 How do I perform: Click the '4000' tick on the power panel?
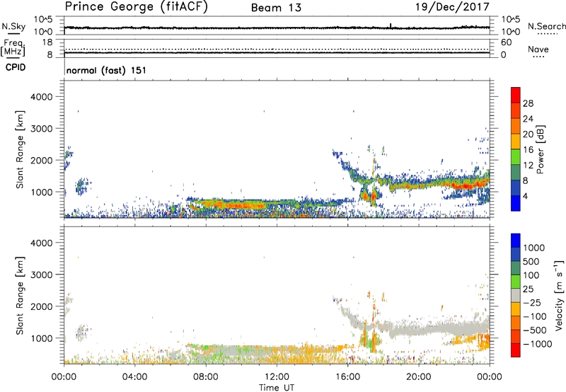(x=42, y=97)
